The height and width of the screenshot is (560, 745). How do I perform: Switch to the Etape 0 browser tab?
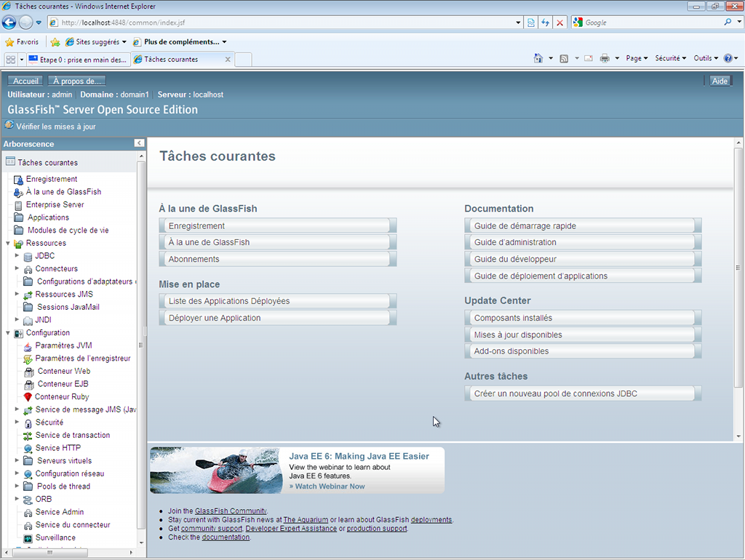point(79,60)
